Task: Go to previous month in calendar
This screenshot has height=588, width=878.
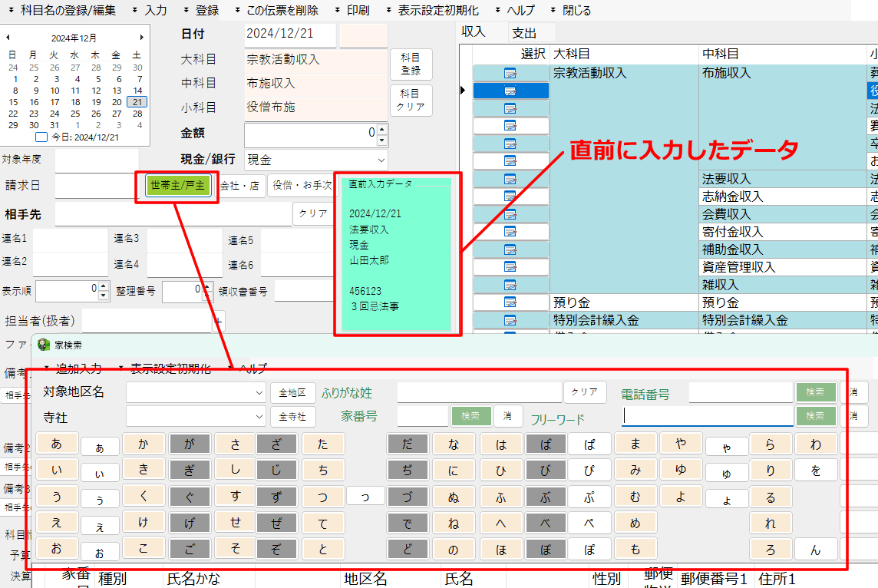Action: click(7, 37)
